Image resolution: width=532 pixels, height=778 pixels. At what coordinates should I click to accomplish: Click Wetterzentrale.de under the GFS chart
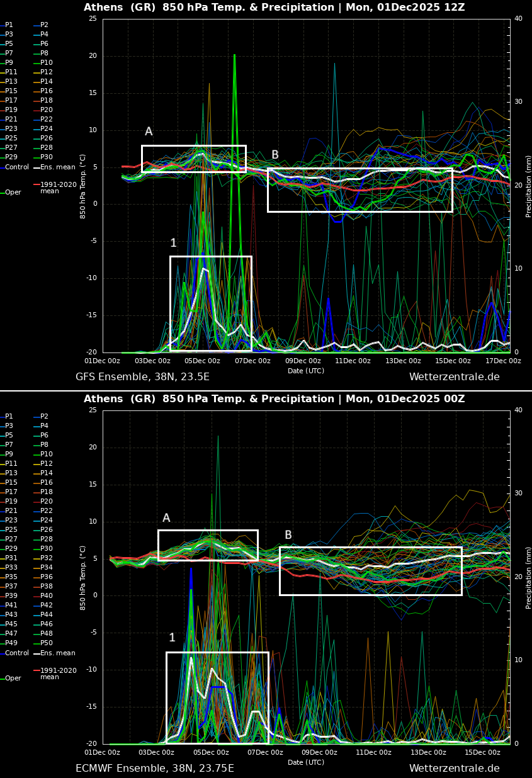(x=454, y=377)
